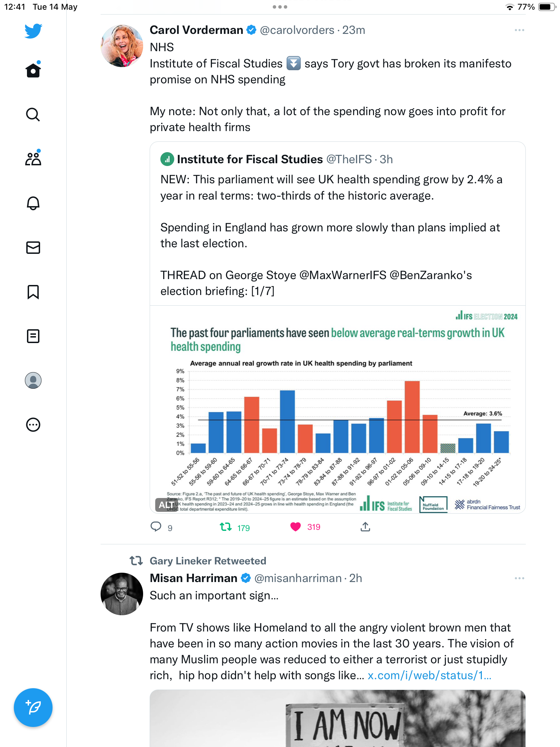
Task: Open Gary Lineker Retweeted label
Action: click(208, 561)
